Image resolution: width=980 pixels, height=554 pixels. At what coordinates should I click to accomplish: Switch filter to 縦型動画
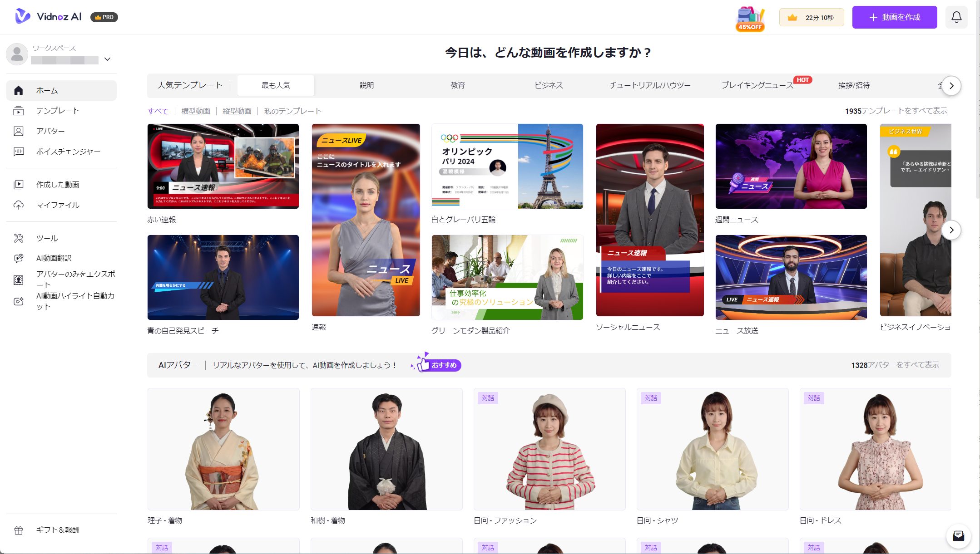237,111
